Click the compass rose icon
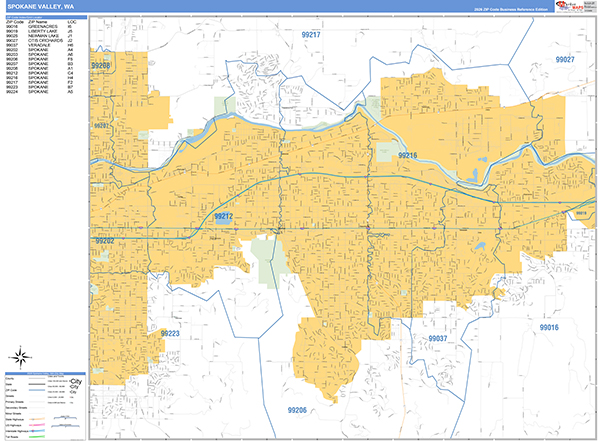The image size is (600, 441). coord(20,356)
